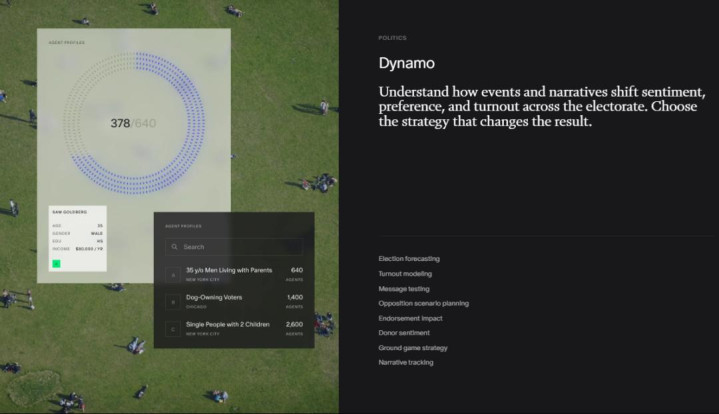Click the Dynamo heading
Screen dimensions: 719x414
406,63
